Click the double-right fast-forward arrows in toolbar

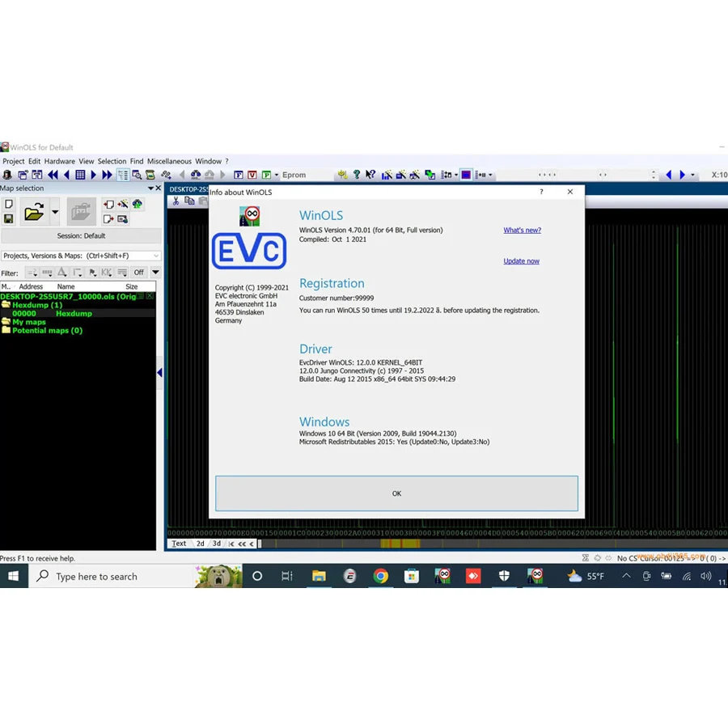point(108,175)
